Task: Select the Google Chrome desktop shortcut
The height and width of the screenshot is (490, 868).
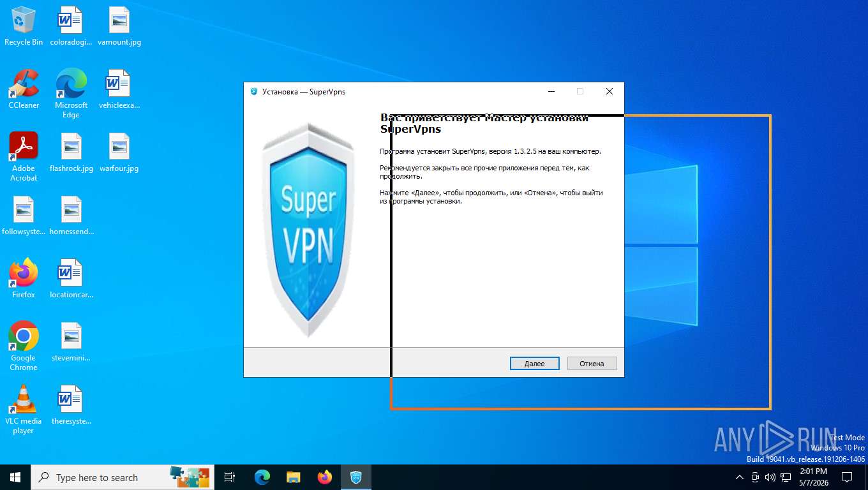Action: tap(24, 346)
